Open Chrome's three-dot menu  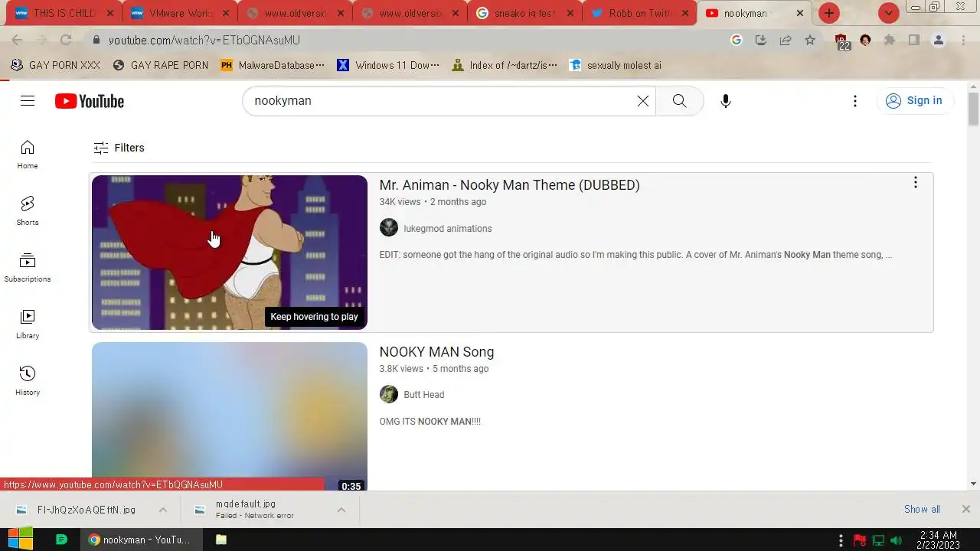coord(963,40)
